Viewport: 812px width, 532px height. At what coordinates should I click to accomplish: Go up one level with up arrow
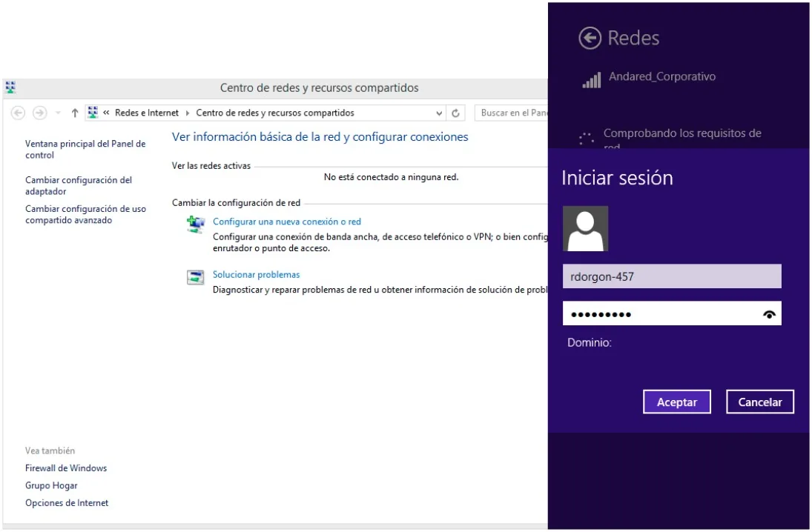click(75, 113)
